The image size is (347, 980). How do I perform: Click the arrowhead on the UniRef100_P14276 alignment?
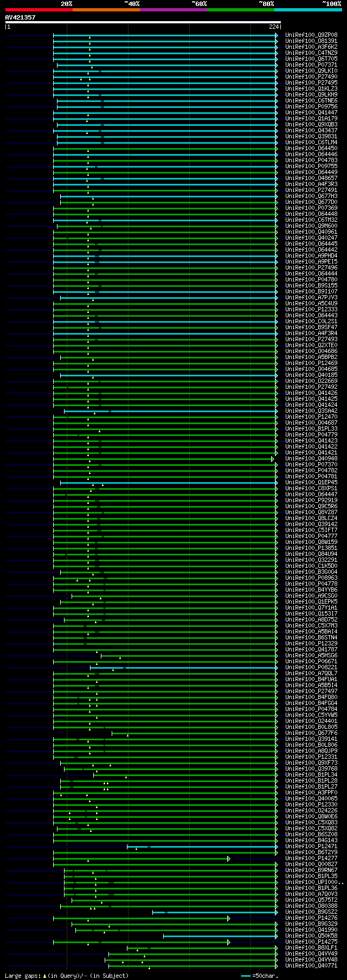(x=229, y=919)
